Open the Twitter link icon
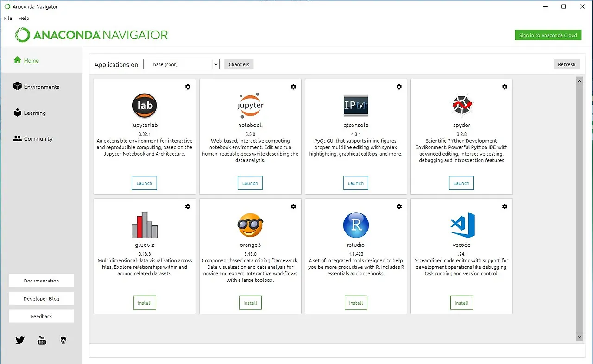The width and height of the screenshot is (593, 364). point(19,340)
